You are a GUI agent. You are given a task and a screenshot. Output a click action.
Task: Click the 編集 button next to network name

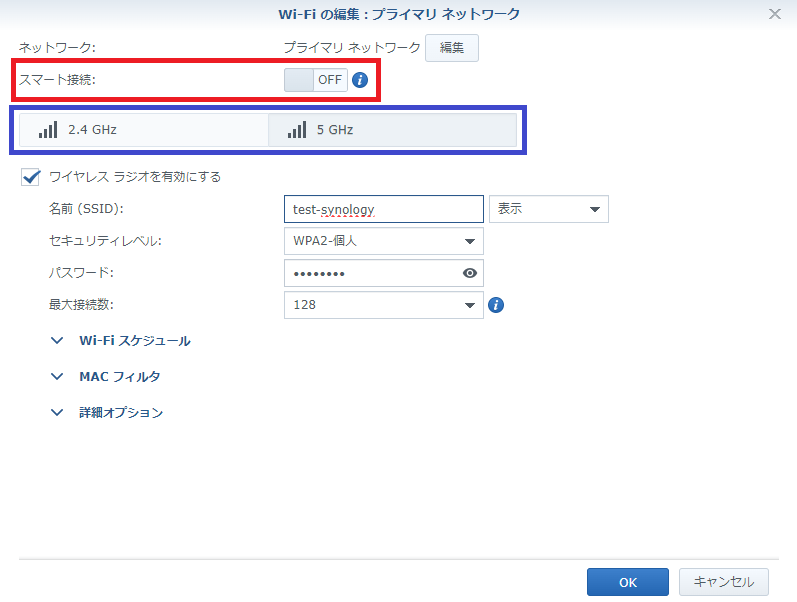coord(452,48)
